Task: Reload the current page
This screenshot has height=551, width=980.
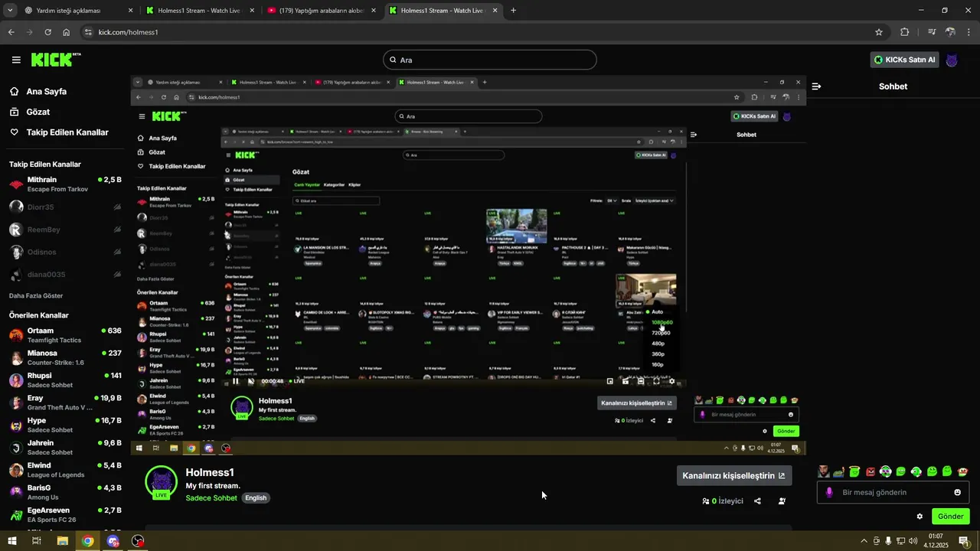Action: point(47,32)
